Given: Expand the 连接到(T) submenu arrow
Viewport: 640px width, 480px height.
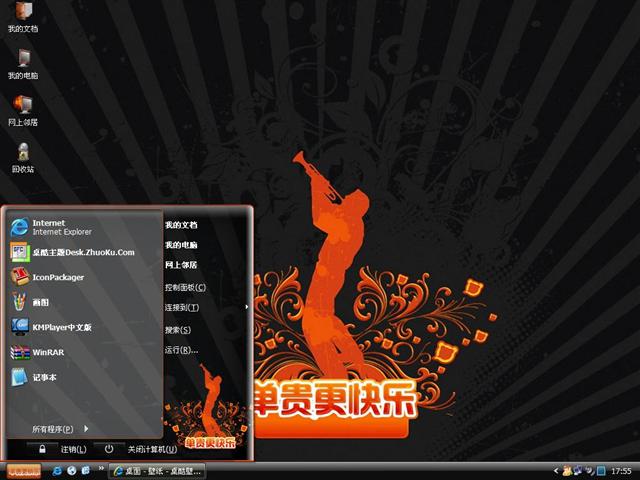Looking at the screenshot, I should pyautogui.click(x=246, y=307).
